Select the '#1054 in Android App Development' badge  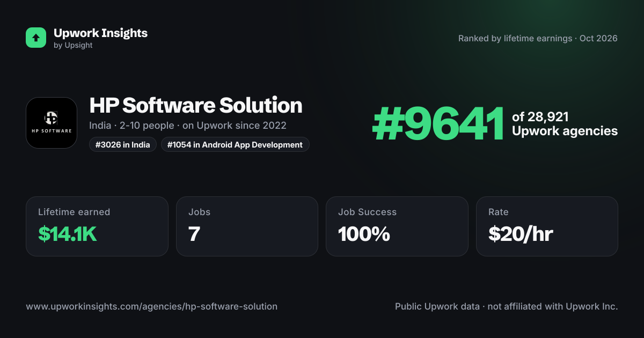tap(235, 145)
